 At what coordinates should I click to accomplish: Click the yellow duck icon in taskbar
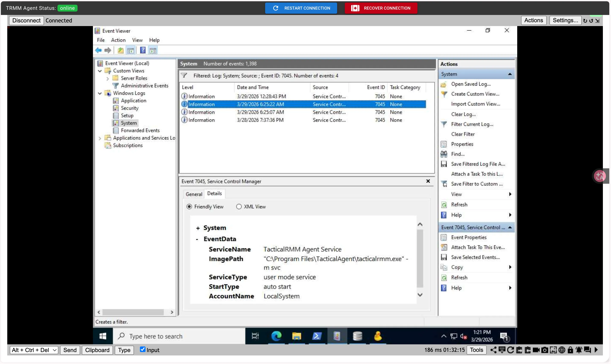378,336
